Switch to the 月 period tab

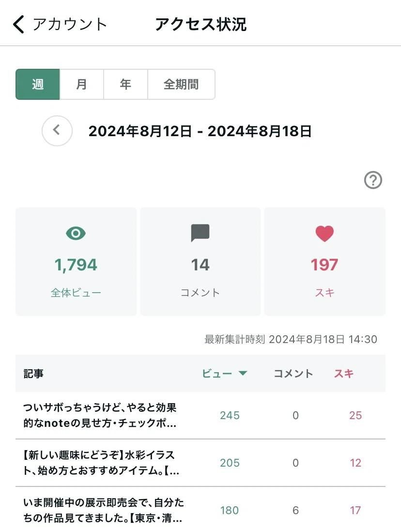click(82, 84)
